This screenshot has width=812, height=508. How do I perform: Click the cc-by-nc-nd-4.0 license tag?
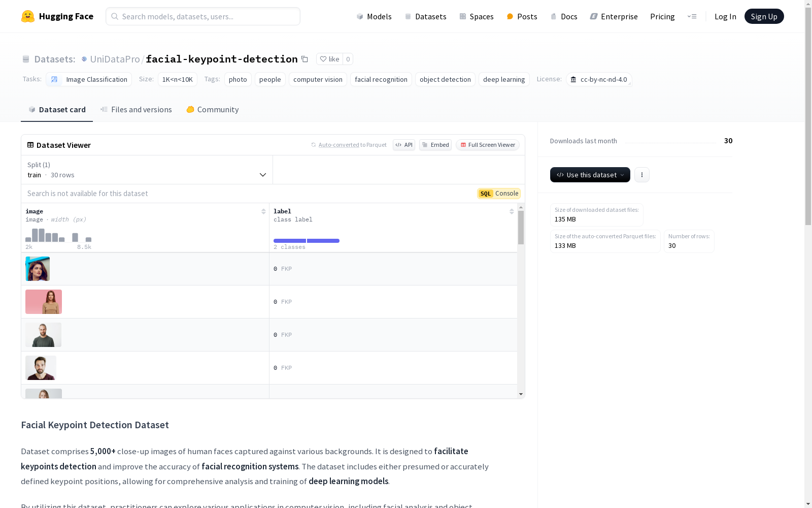click(x=599, y=79)
